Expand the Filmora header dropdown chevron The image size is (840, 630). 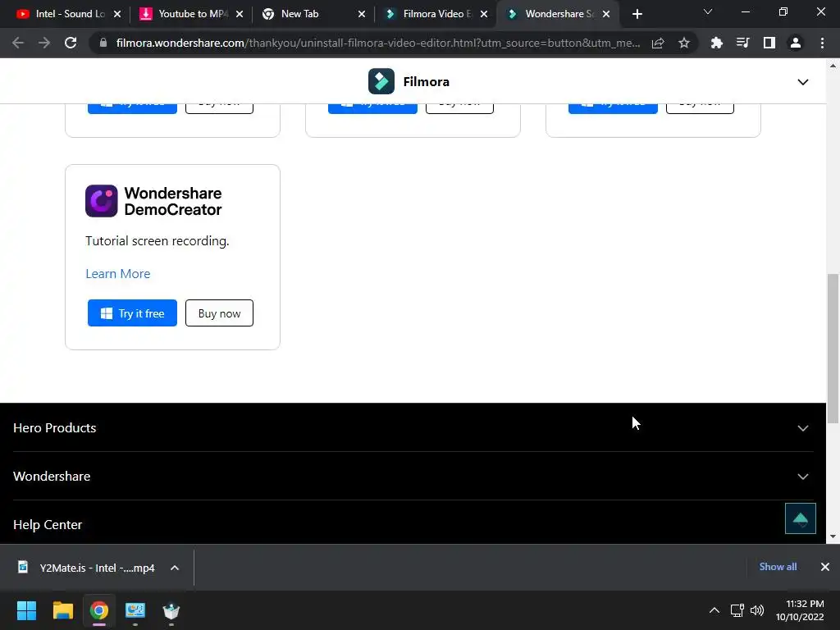click(x=802, y=82)
